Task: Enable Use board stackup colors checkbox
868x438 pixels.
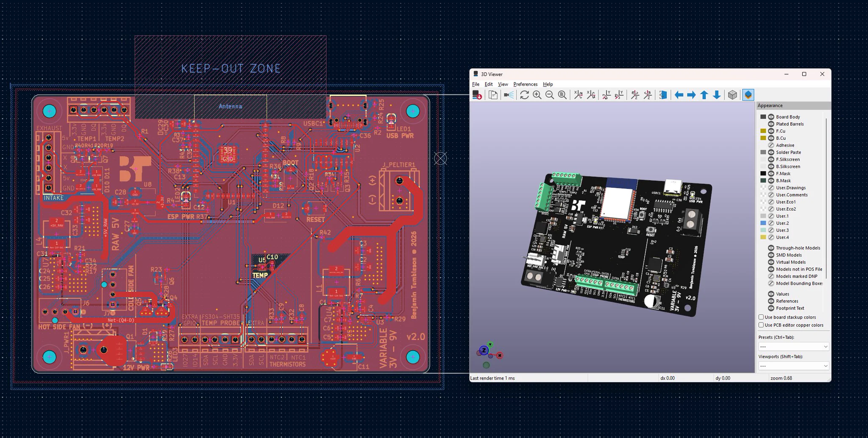Action: tap(761, 317)
